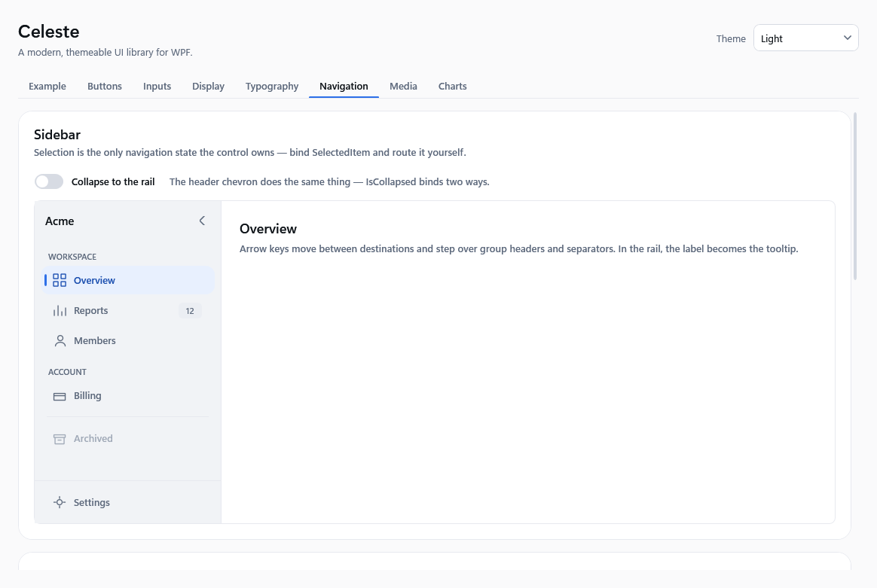
Task: Select the Navigation tab
Action: tap(344, 86)
